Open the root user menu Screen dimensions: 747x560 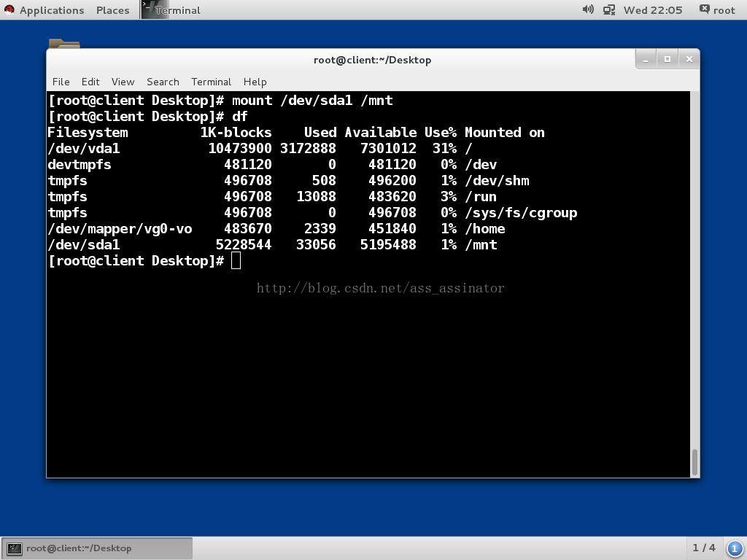click(718, 10)
